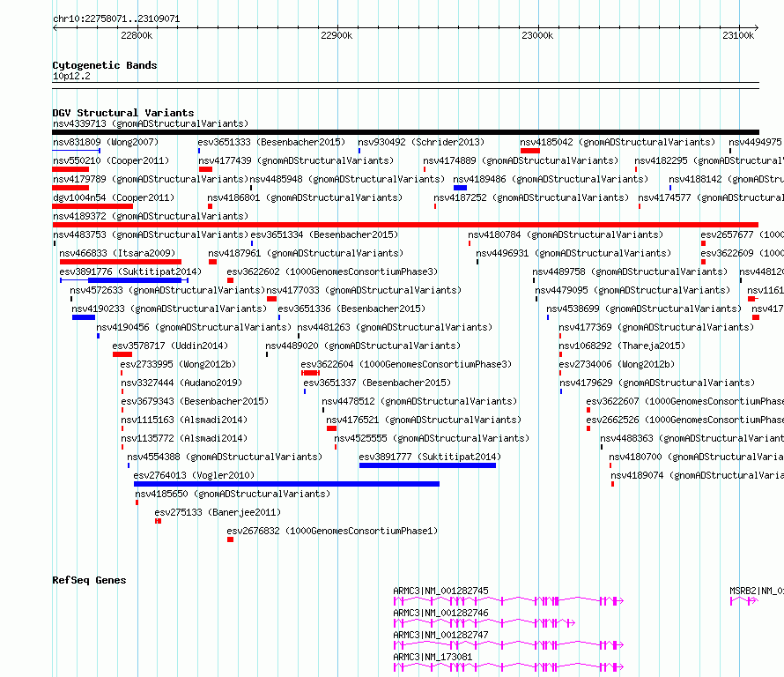Click nsv3327444 (Audano2019) label
The height and width of the screenshot is (677, 784).
(181, 383)
